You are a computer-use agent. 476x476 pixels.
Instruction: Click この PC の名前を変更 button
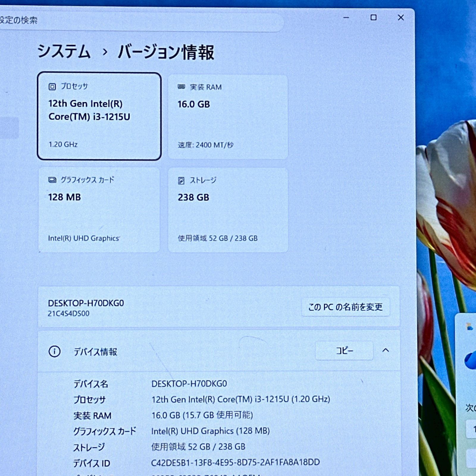(345, 307)
